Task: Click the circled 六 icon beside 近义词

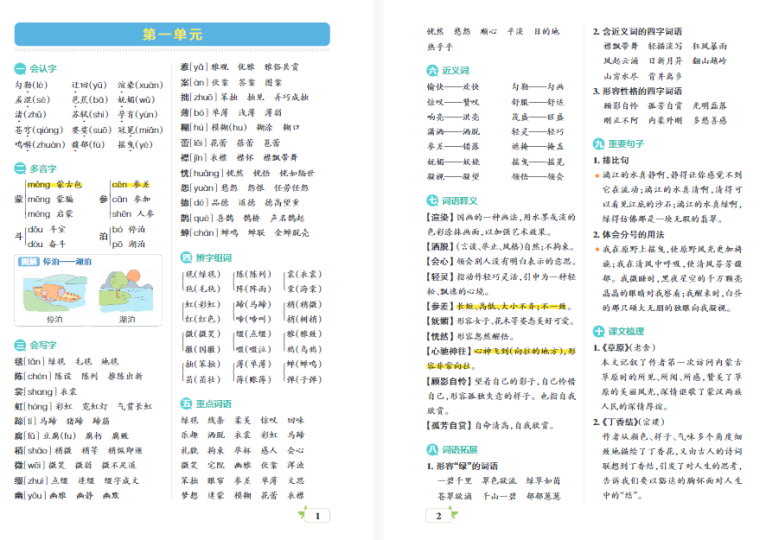Action: [432, 71]
